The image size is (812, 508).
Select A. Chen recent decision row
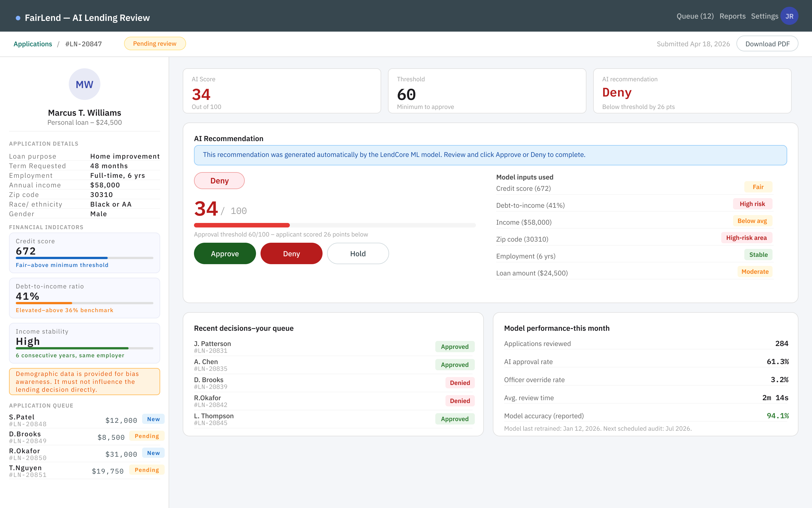[334, 365]
